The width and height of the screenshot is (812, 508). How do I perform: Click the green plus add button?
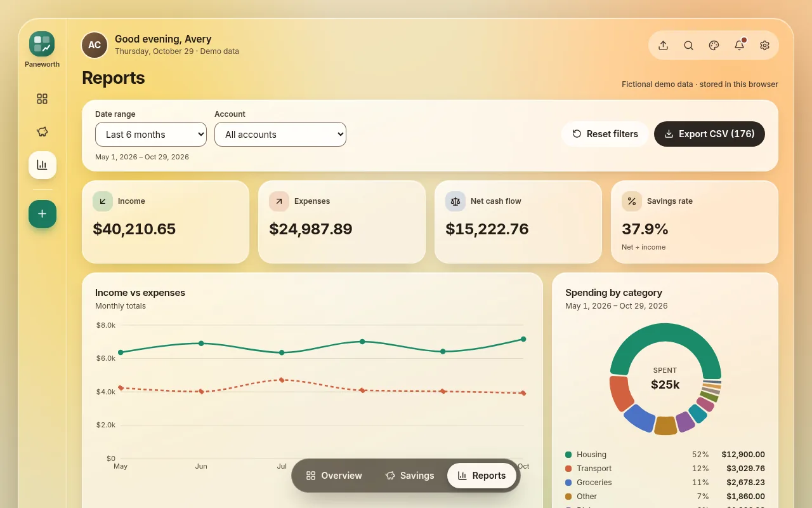[43, 214]
